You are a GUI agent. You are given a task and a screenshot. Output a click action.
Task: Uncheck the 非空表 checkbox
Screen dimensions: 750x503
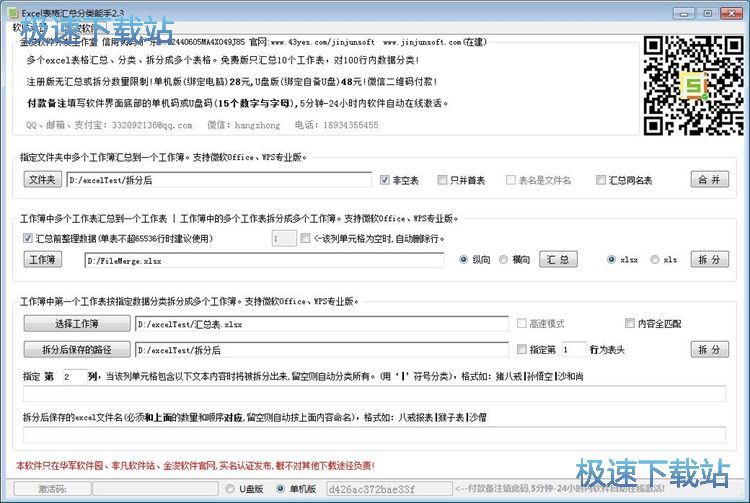[385, 180]
